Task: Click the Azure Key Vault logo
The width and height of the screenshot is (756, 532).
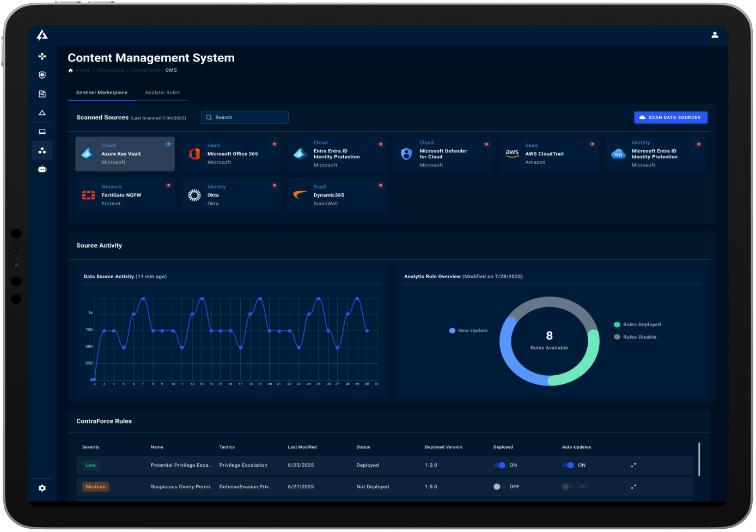Action: pos(88,154)
